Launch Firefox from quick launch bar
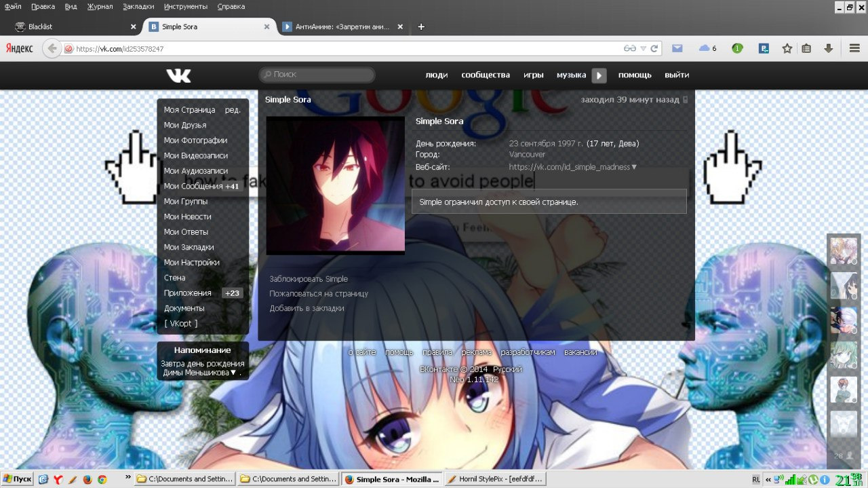The image size is (868, 488). coord(87,479)
